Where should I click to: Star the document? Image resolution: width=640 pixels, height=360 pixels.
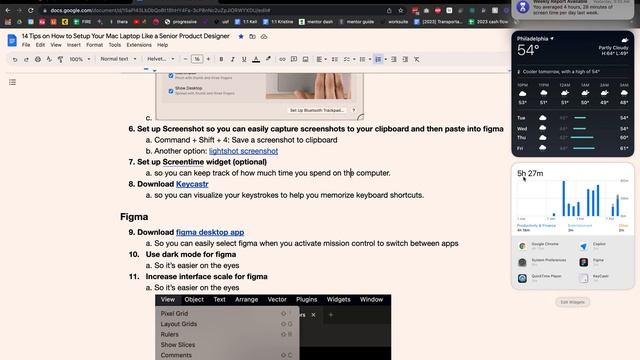(241, 36)
